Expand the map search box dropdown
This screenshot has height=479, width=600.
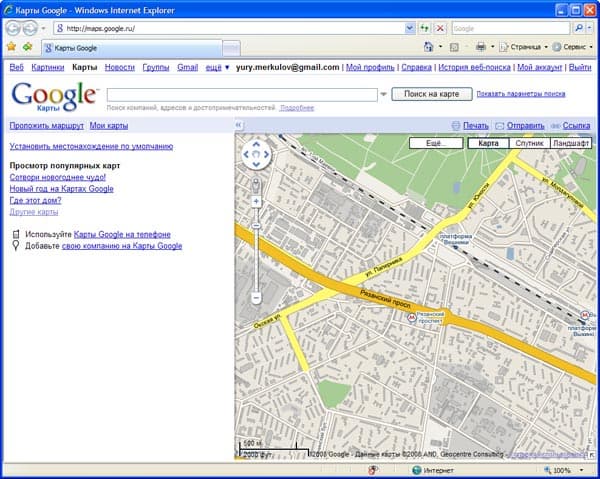point(383,94)
